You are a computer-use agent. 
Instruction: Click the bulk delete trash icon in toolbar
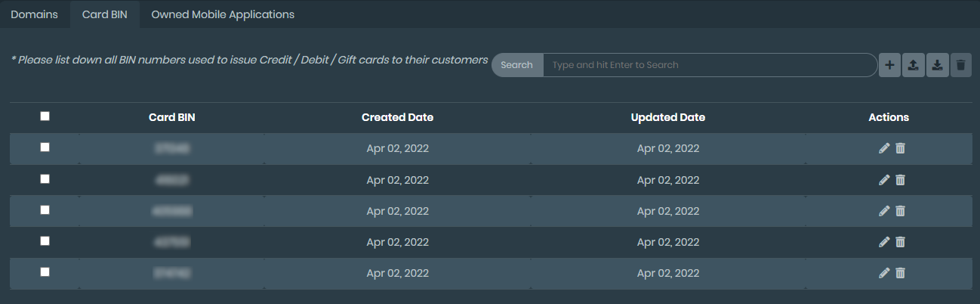click(x=960, y=65)
